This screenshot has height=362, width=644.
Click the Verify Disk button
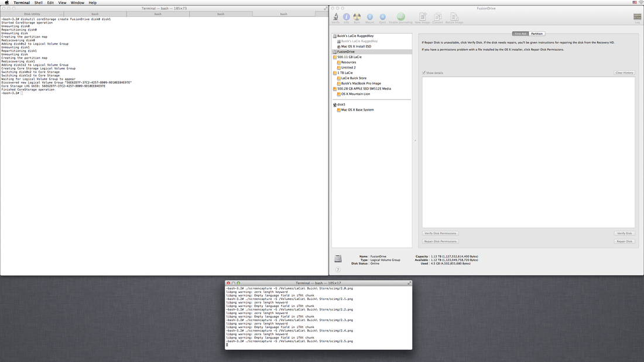624,233
